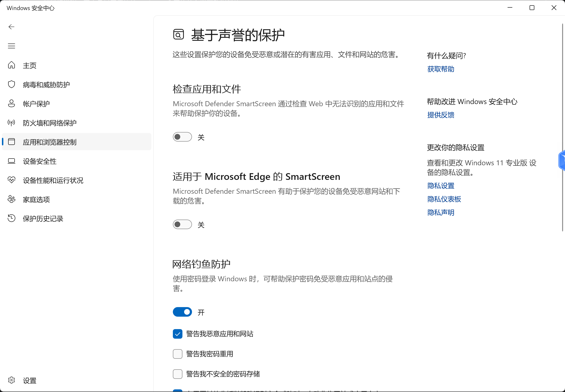Click the device health heart icon

[11, 180]
